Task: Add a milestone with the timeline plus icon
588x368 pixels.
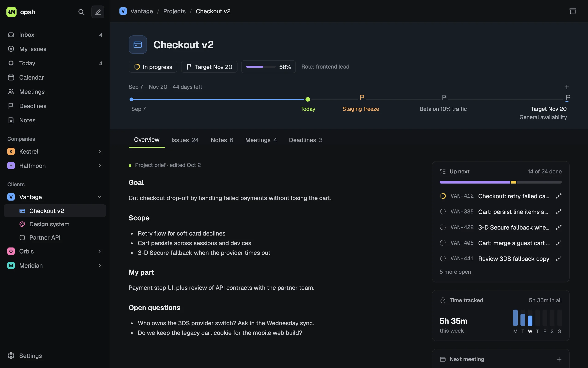Action: (567, 87)
